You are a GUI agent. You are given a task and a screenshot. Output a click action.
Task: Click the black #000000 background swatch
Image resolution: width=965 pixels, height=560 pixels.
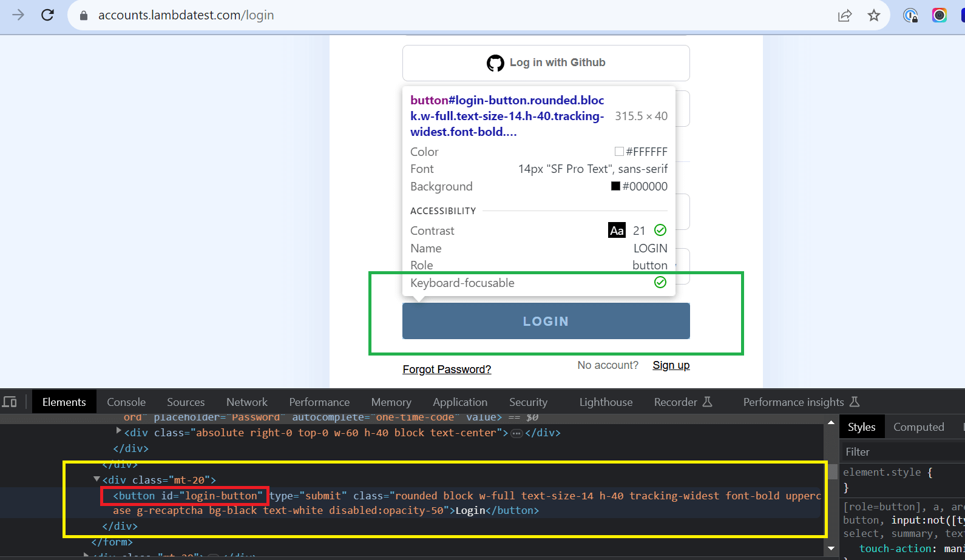pyautogui.click(x=615, y=186)
